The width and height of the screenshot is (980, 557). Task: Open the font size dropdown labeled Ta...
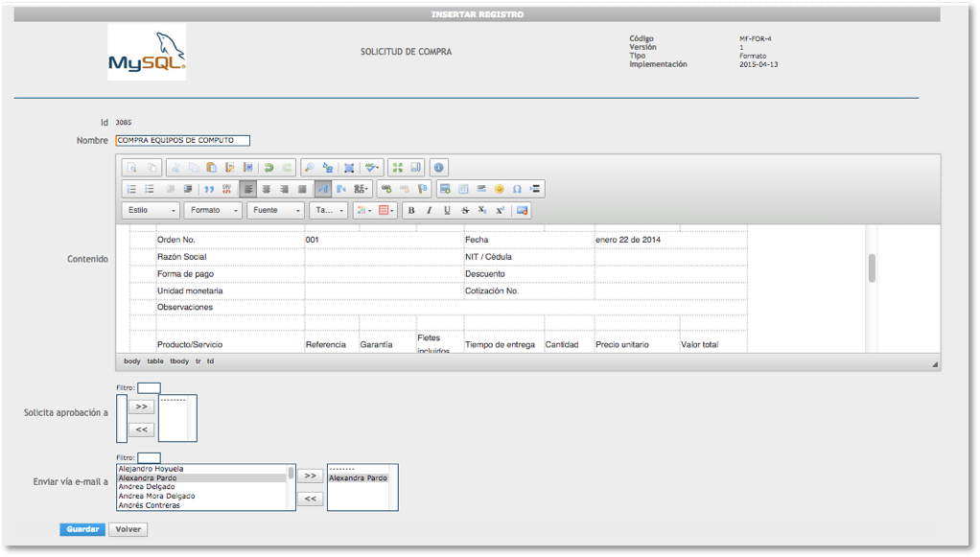pos(329,211)
